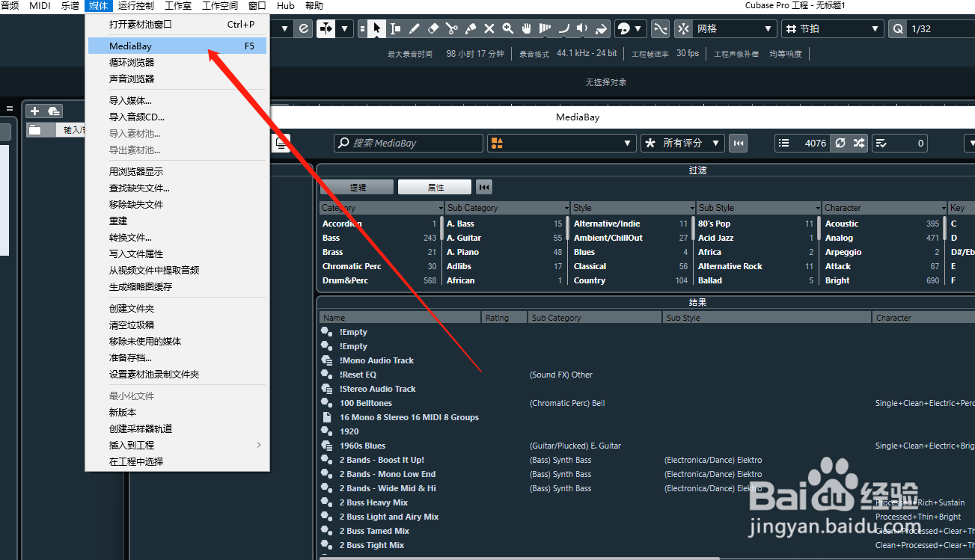
Task: Switch filter to 逻辑 mode
Action: tap(358, 188)
